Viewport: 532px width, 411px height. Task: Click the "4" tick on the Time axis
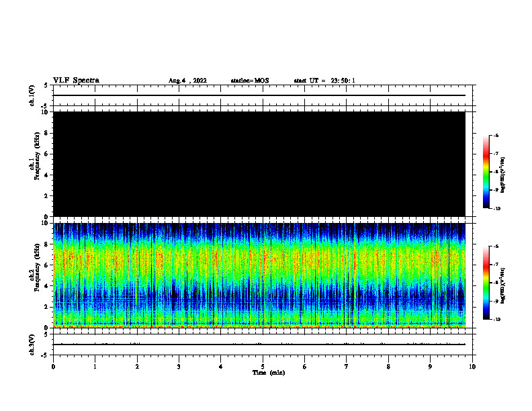coord(221,367)
